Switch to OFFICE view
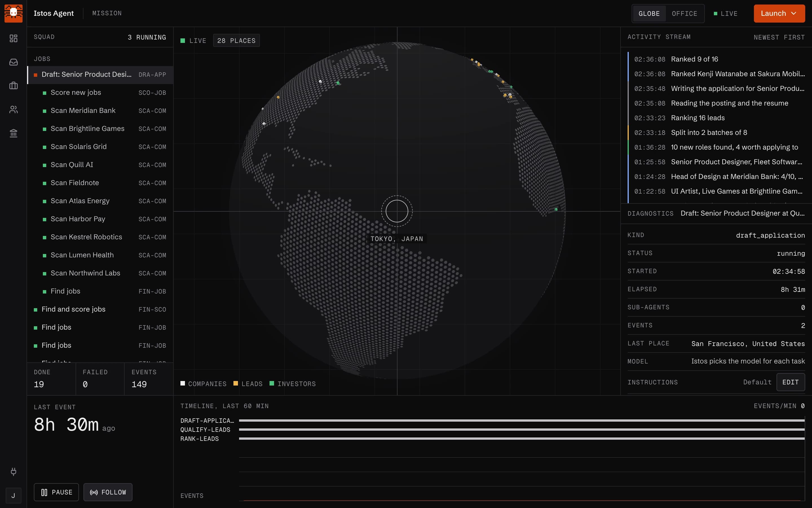The height and width of the screenshot is (508, 812). click(685, 14)
